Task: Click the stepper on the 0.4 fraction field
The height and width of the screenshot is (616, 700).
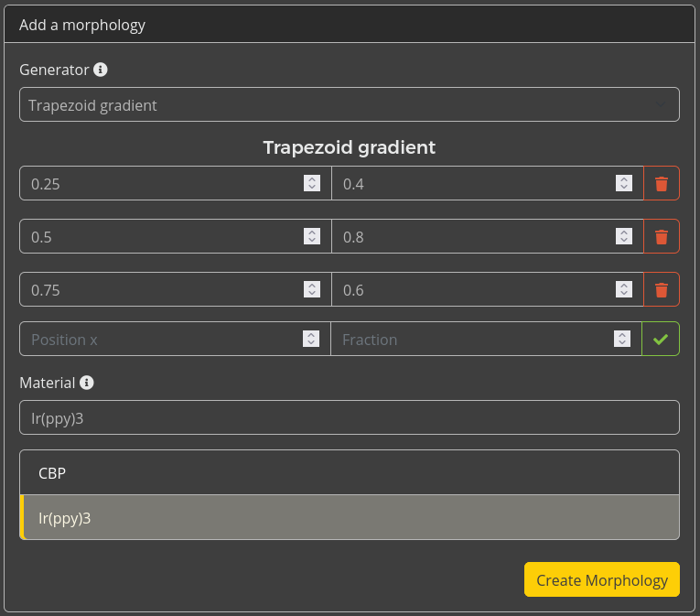Action: pos(623,184)
